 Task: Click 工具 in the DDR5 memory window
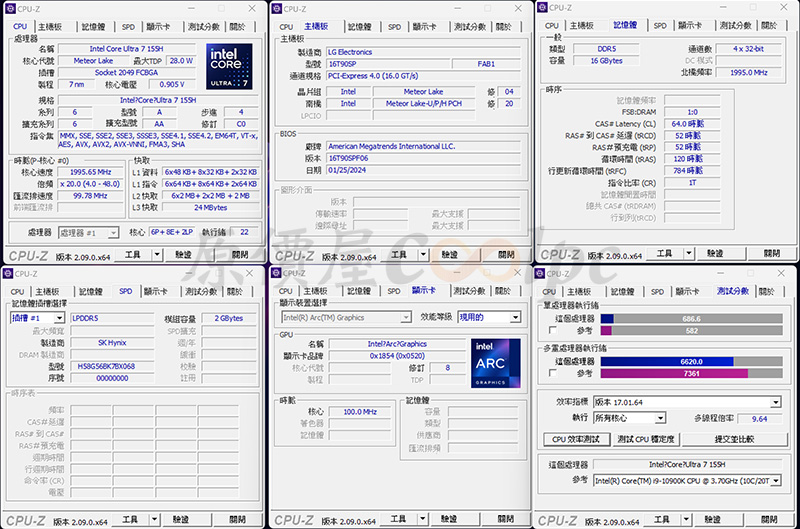pyautogui.click(x=664, y=253)
